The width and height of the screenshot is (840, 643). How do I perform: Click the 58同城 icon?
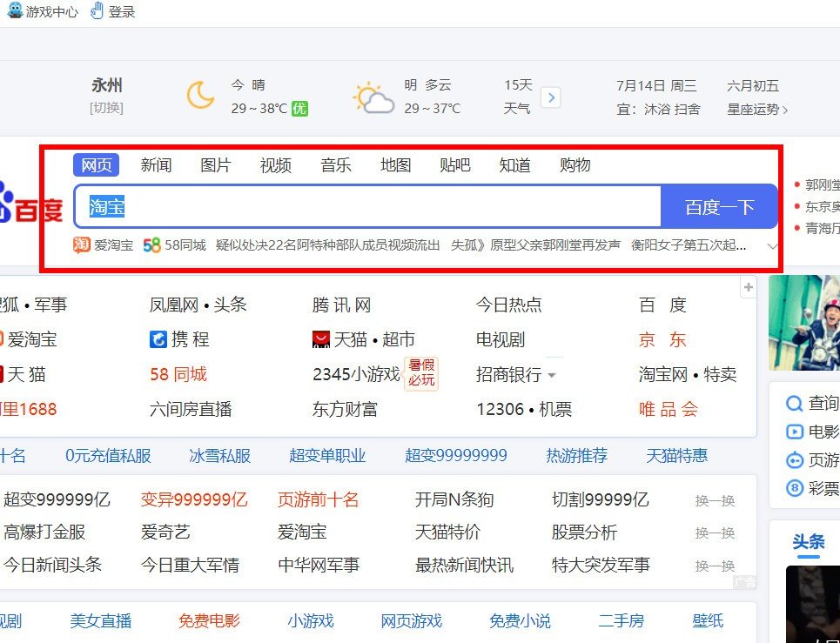(151, 246)
